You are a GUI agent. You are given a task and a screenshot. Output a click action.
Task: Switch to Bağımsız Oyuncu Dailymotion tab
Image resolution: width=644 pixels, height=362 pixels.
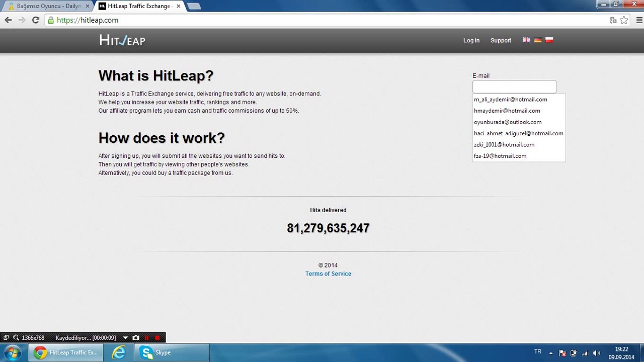[x=48, y=6]
